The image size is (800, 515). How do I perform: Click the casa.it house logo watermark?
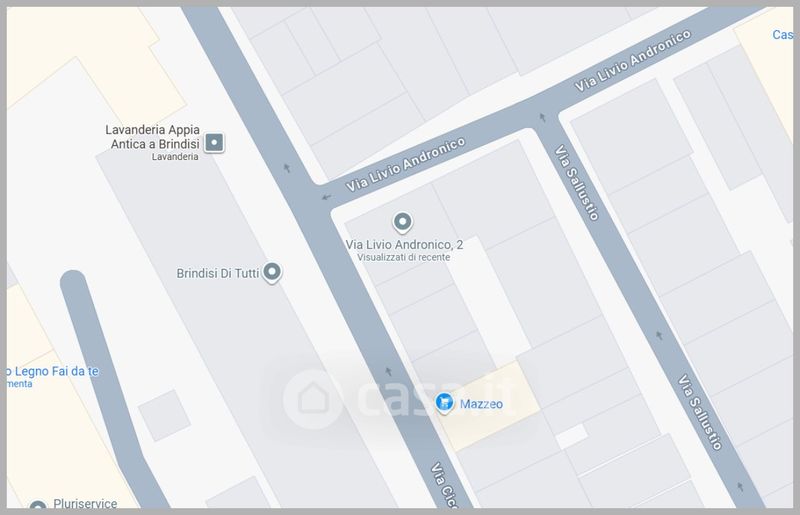coord(313,399)
